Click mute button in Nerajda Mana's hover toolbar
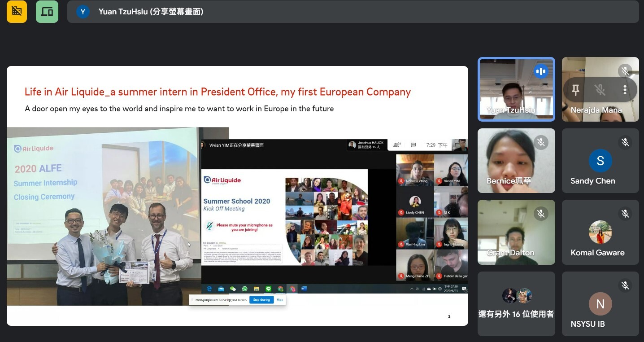644x342 pixels. (600, 90)
